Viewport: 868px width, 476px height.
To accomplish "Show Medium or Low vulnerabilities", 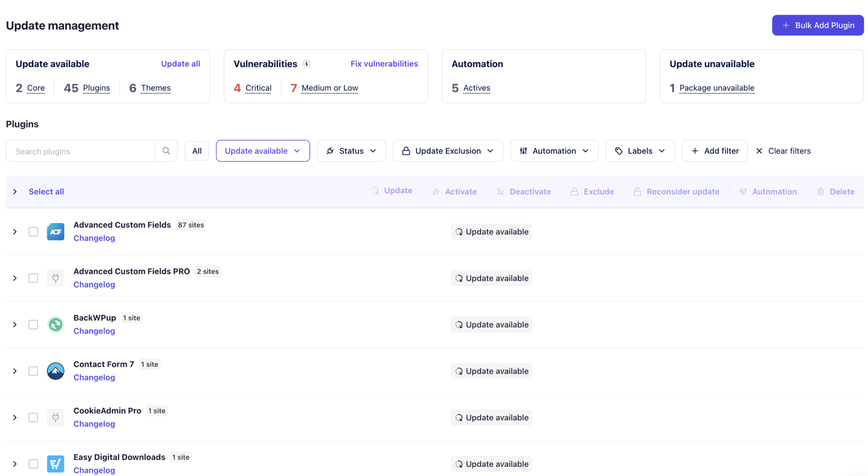I will pyautogui.click(x=330, y=88).
